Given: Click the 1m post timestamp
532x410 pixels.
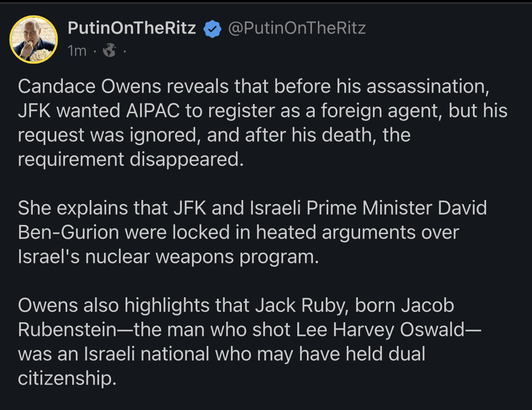Looking at the screenshot, I should tap(76, 51).
